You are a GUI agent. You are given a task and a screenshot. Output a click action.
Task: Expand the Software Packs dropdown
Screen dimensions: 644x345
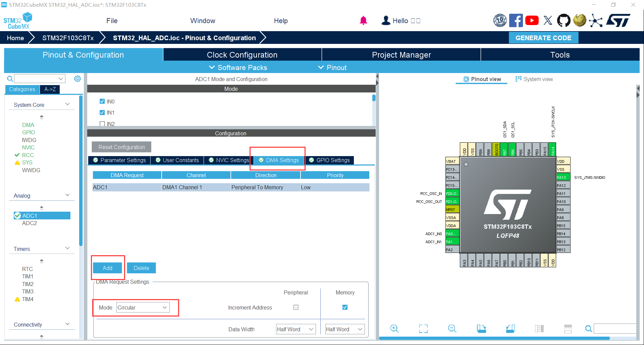[238, 68]
